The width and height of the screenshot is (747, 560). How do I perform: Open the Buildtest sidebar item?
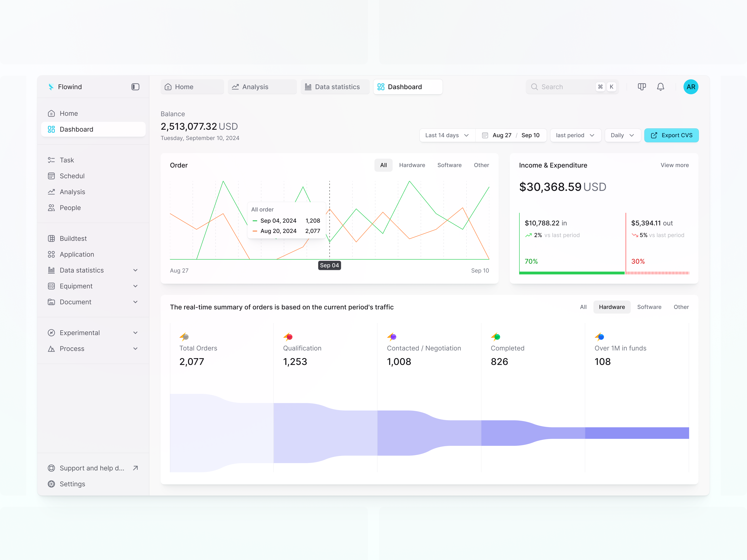click(x=73, y=238)
